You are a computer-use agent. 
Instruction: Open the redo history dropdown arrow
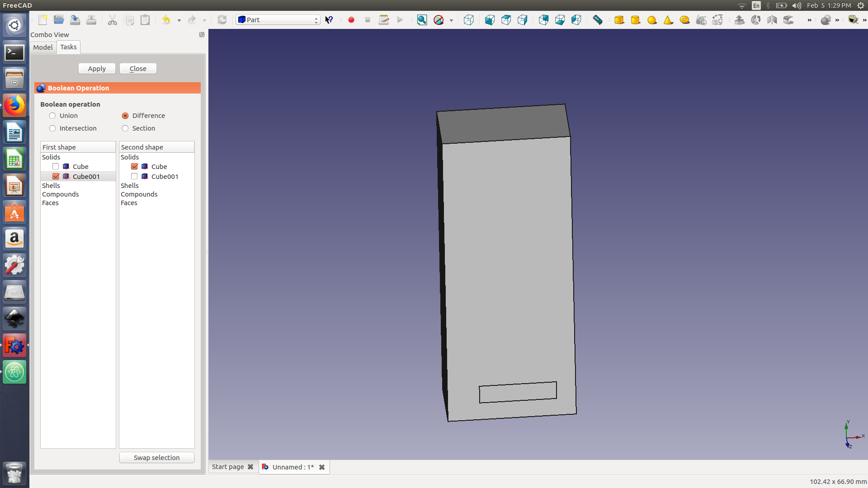(x=204, y=20)
